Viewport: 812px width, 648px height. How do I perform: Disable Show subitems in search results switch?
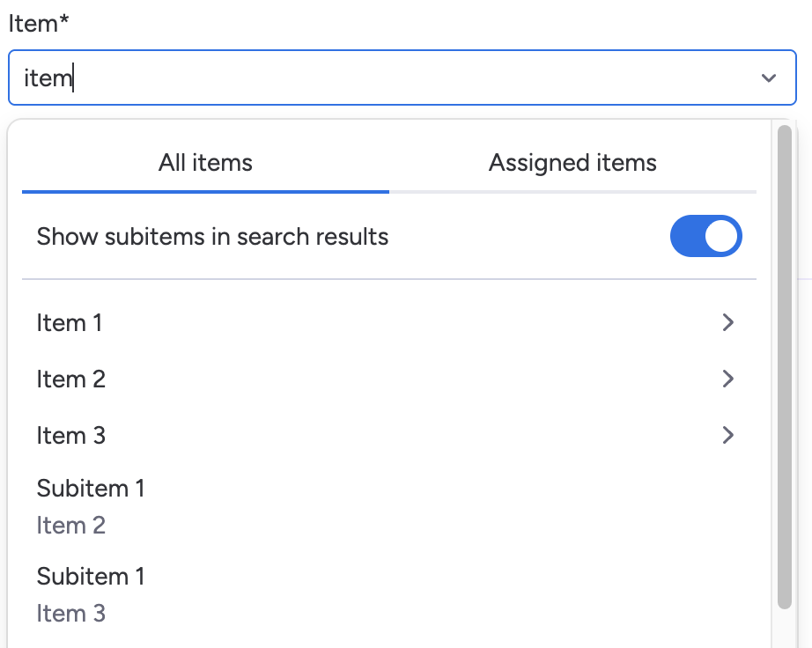click(705, 236)
